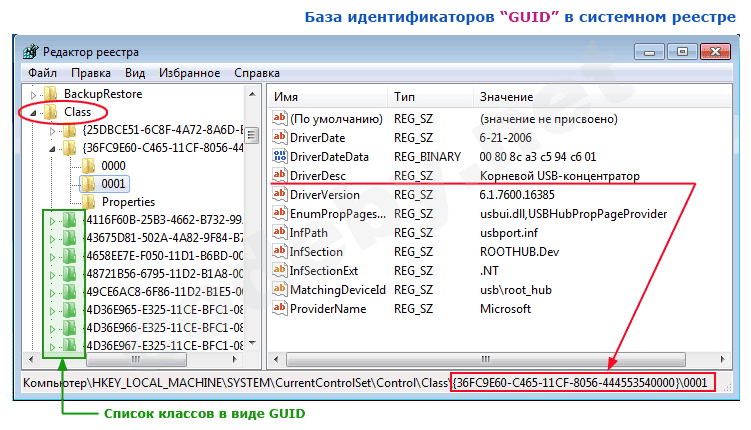Click string icon for (По умолчанию) value
Viewport: 751px width, 430px height.
[280, 117]
